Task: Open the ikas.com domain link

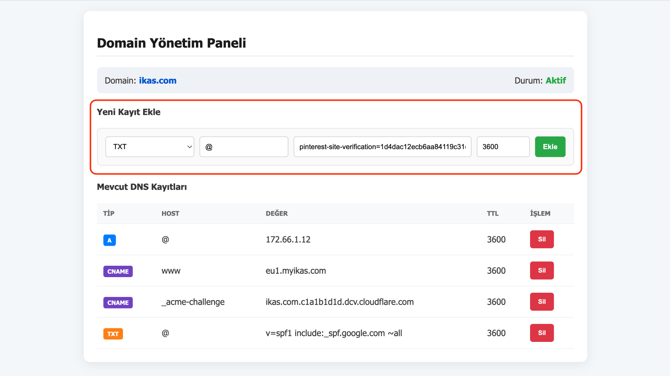Action: coord(158,80)
